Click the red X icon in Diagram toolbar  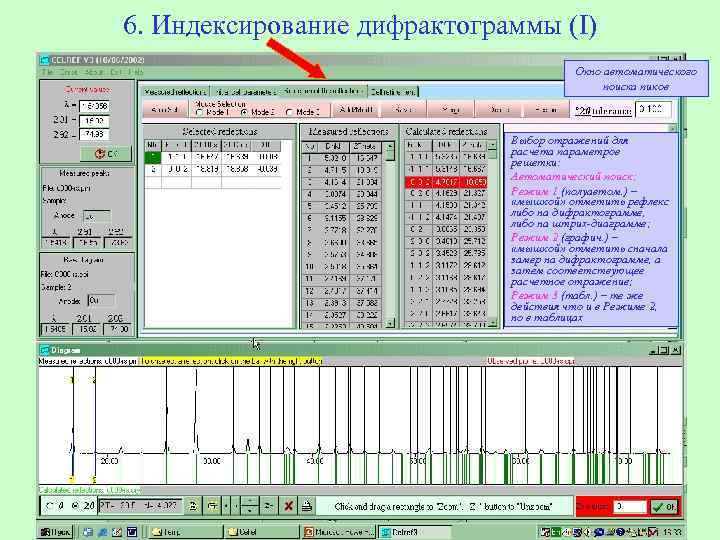pos(288,506)
